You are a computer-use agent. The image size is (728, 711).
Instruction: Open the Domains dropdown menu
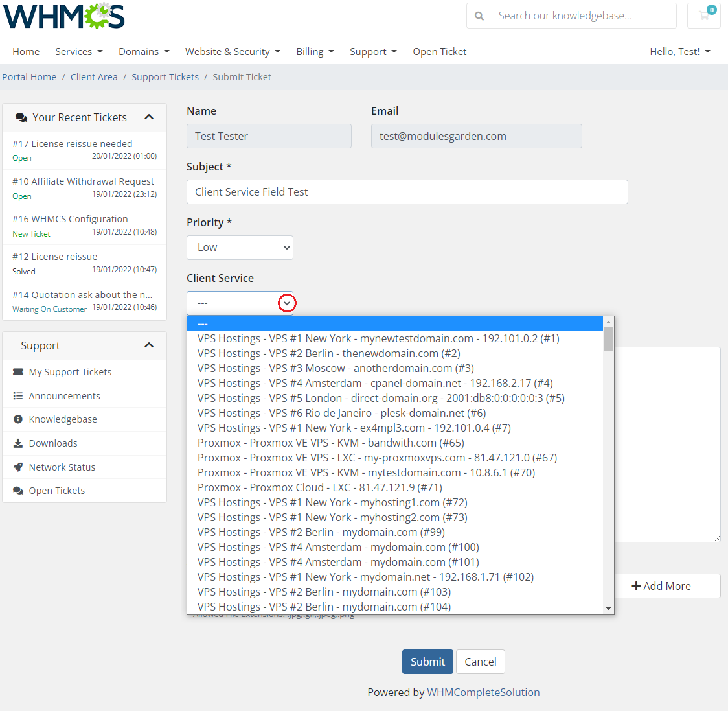[144, 52]
